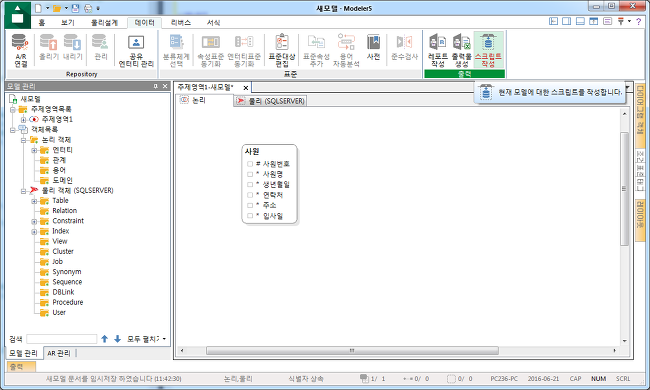This screenshot has height=390, width=650.
Task: Collapse the 논리 객체 tree node
Action: [23, 140]
